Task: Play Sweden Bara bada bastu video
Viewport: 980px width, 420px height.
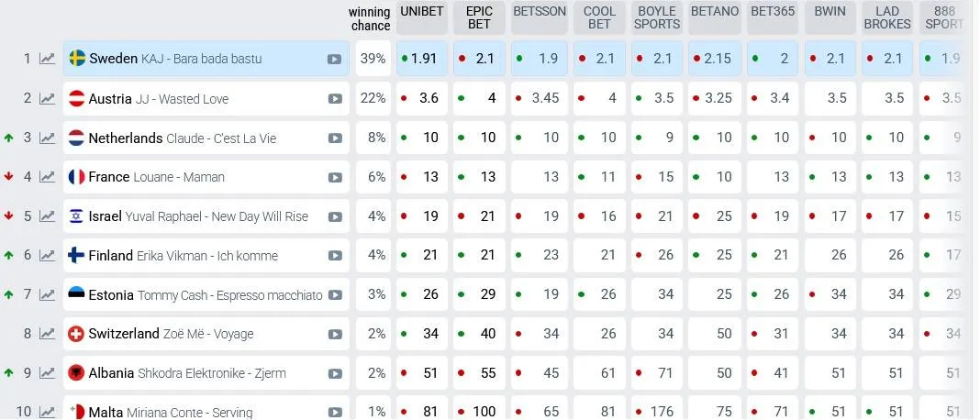Action: 334,60
